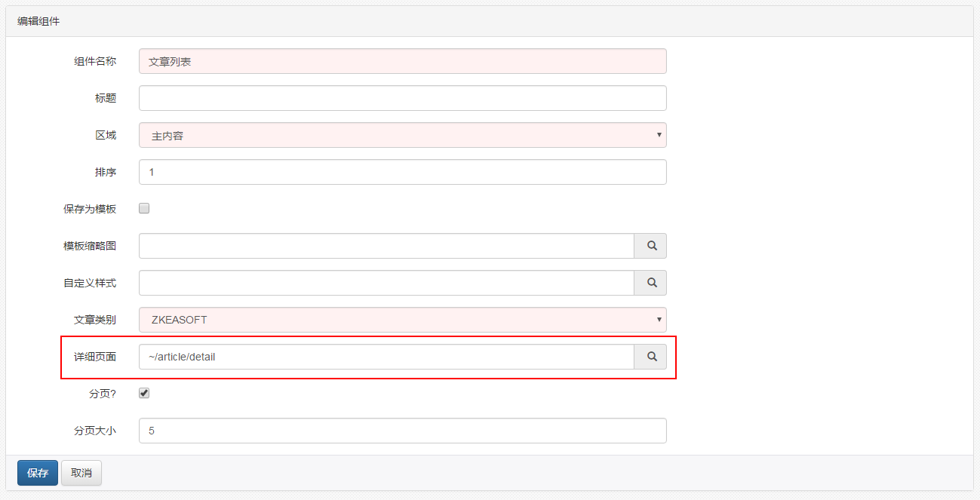The height and width of the screenshot is (500, 980).
Task: Enable the 保存为模板 checkbox
Action: click(x=144, y=209)
